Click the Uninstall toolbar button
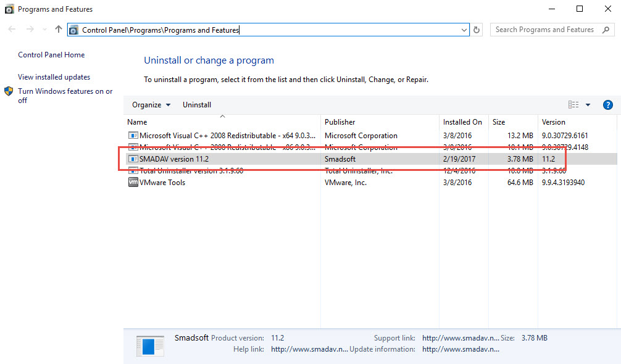Screen dimensions: 621x364 197,105
